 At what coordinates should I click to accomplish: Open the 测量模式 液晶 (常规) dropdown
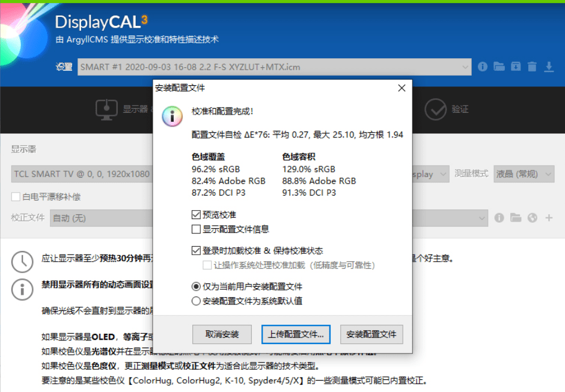click(524, 174)
